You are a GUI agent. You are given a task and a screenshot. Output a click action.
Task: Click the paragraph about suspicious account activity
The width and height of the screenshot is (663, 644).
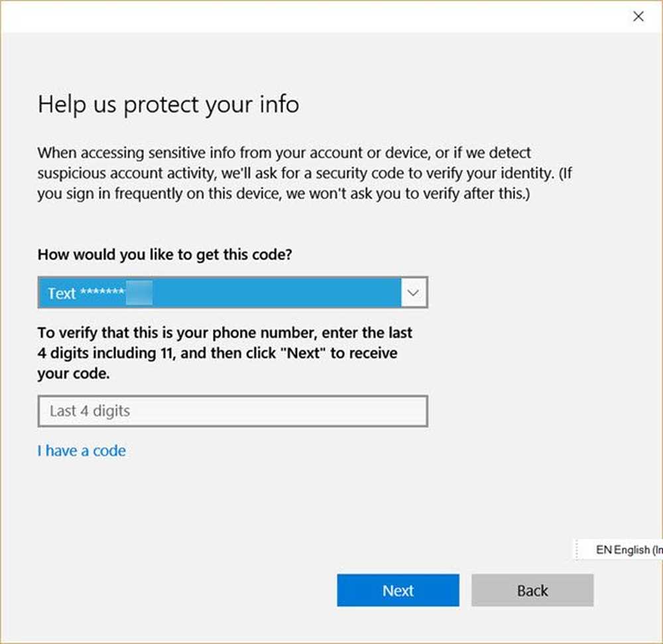click(285, 174)
